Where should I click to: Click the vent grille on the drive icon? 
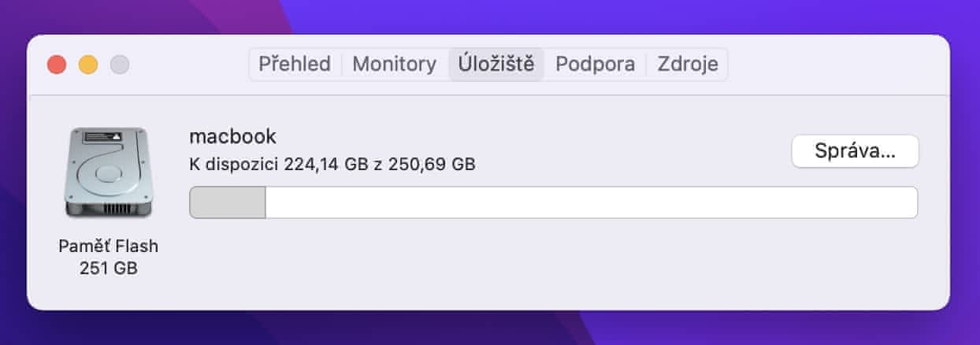pyautogui.click(x=109, y=209)
